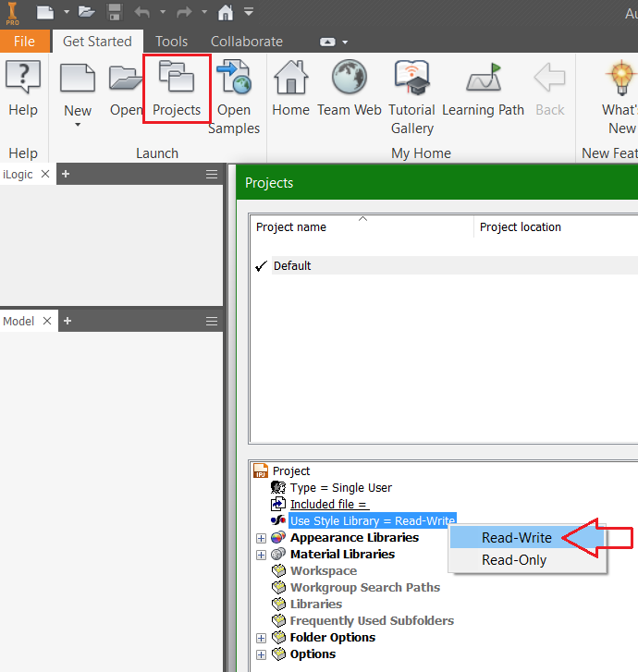
Task: Click the save disk icon in quick access toolbar
Action: pyautogui.click(x=115, y=12)
